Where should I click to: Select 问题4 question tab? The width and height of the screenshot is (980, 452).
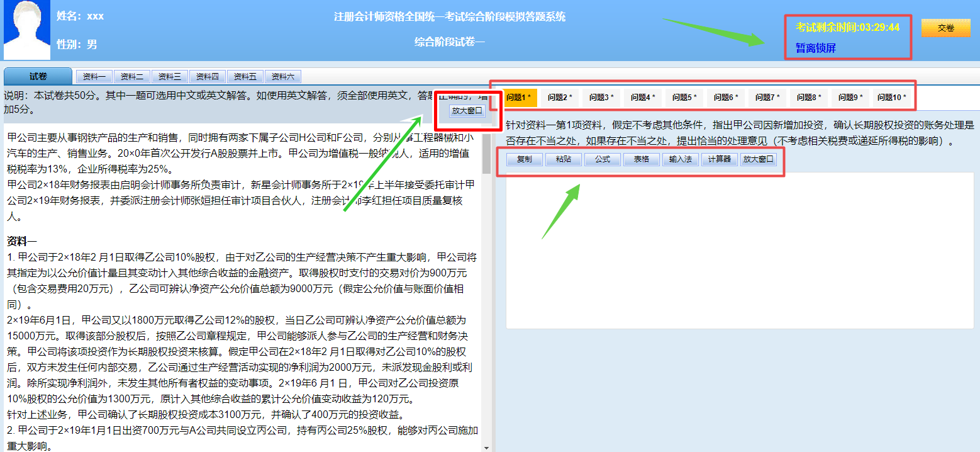tap(643, 98)
